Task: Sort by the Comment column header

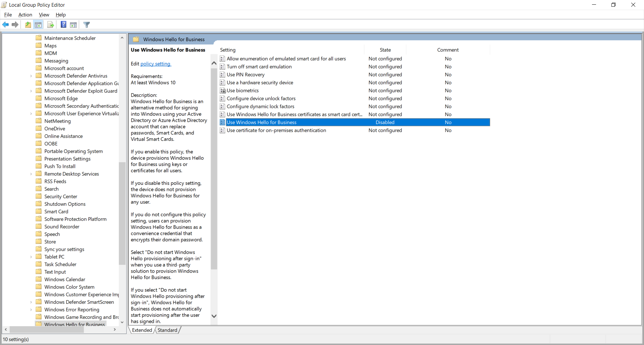Action: click(448, 50)
